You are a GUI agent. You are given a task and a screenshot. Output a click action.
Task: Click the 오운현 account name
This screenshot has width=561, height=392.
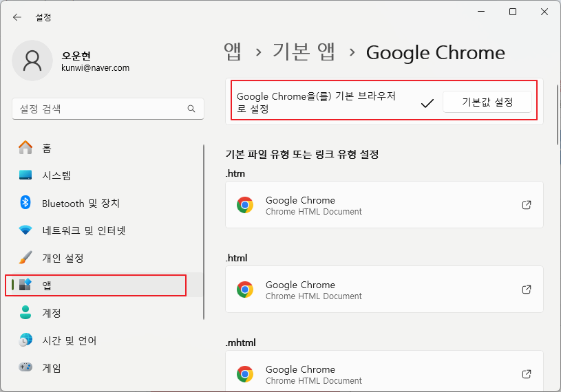click(x=76, y=56)
